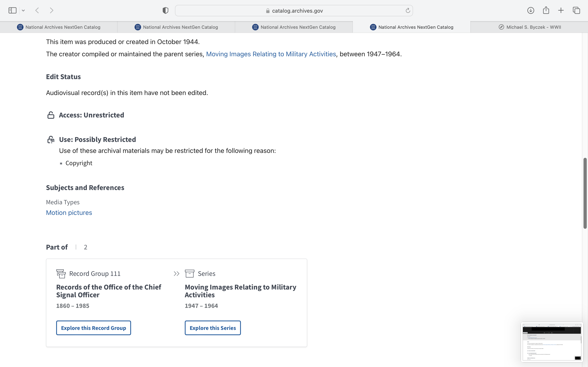Go forward to the next page
The image size is (588, 367).
pos(51,10)
